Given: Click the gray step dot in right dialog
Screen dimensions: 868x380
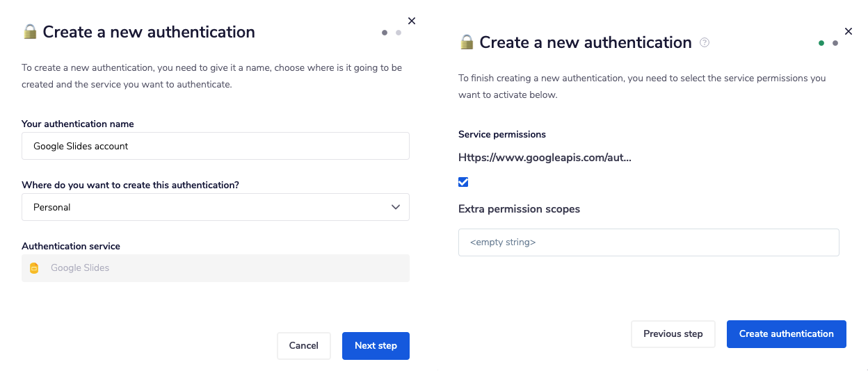Looking at the screenshot, I should click(x=835, y=43).
